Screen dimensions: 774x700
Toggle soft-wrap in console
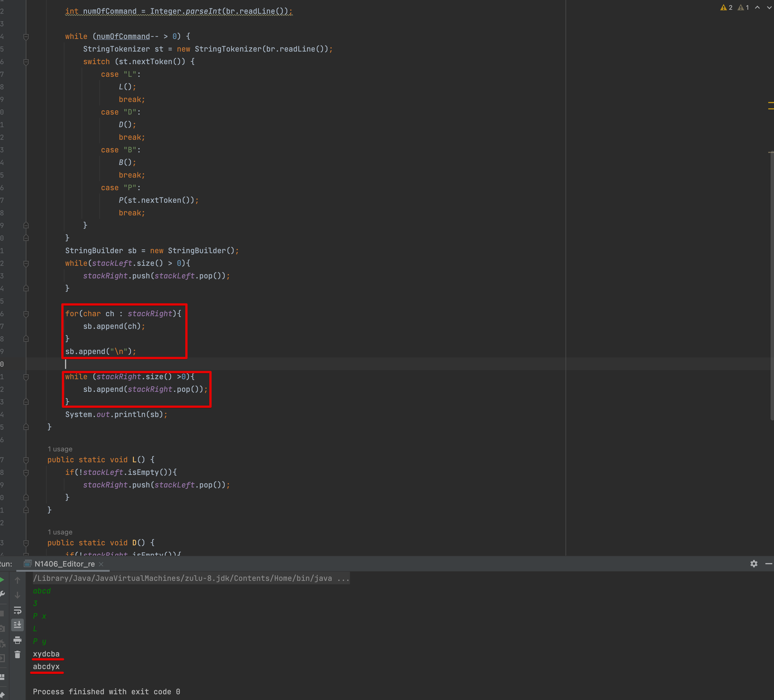pyautogui.click(x=17, y=610)
